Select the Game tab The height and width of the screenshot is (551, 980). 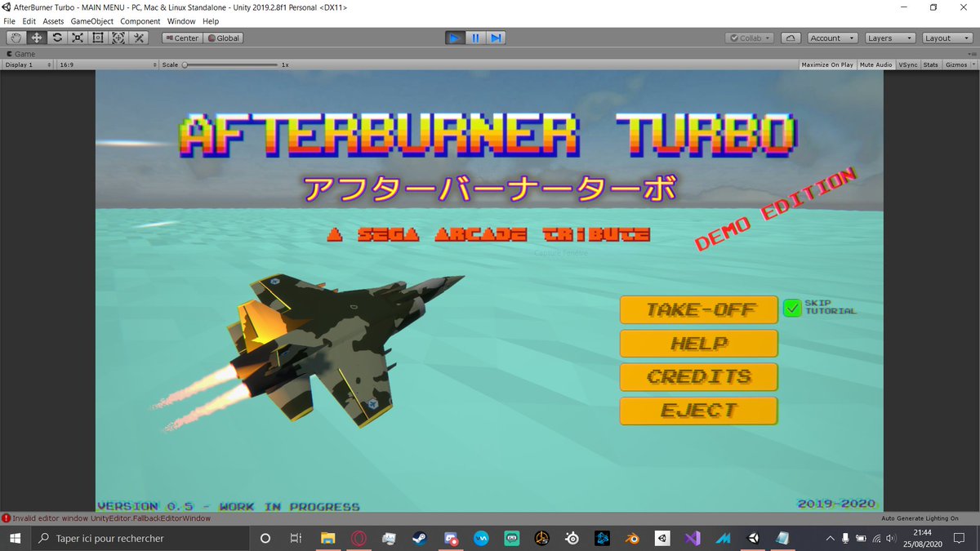tap(20, 54)
